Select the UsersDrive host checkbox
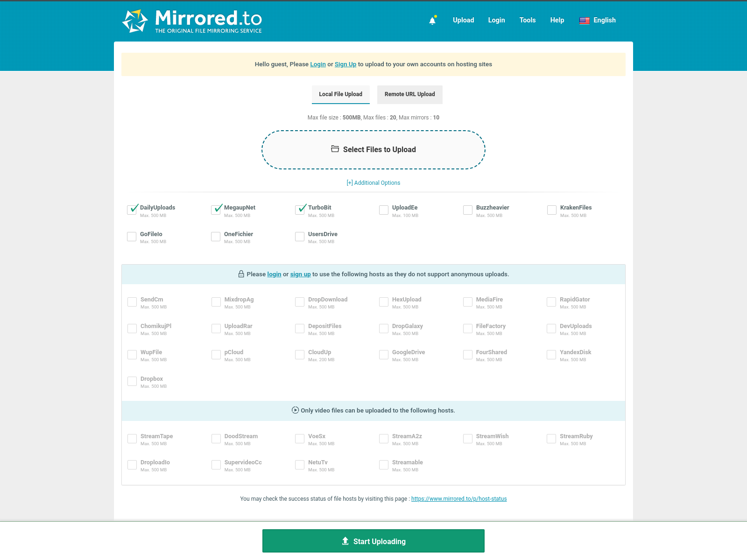This screenshot has width=747, height=560. point(300,237)
